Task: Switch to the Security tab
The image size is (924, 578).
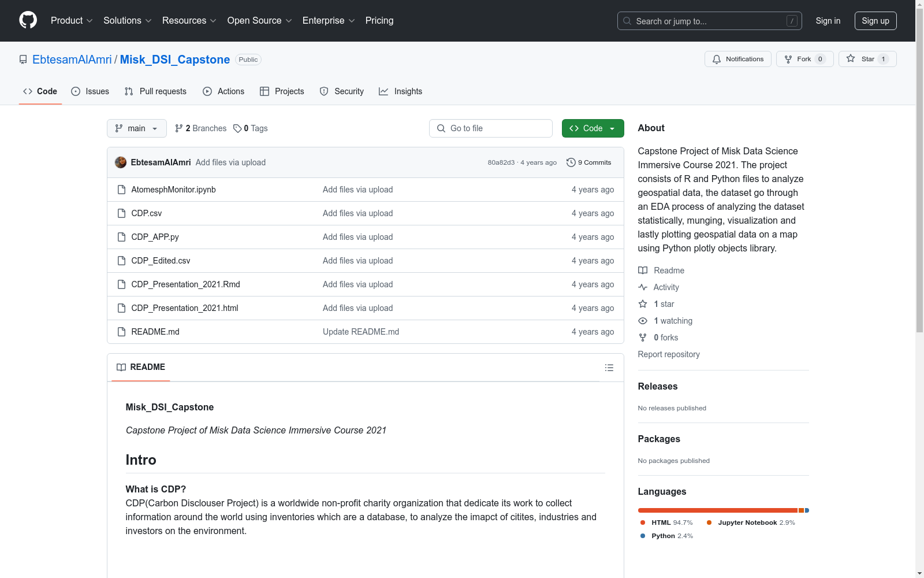Action: [342, 91]
